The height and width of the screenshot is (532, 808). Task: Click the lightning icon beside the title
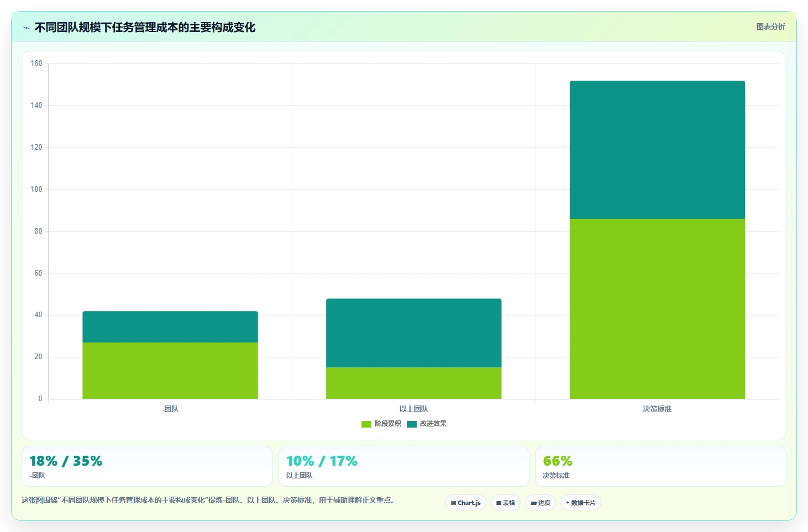pos(27,28)
